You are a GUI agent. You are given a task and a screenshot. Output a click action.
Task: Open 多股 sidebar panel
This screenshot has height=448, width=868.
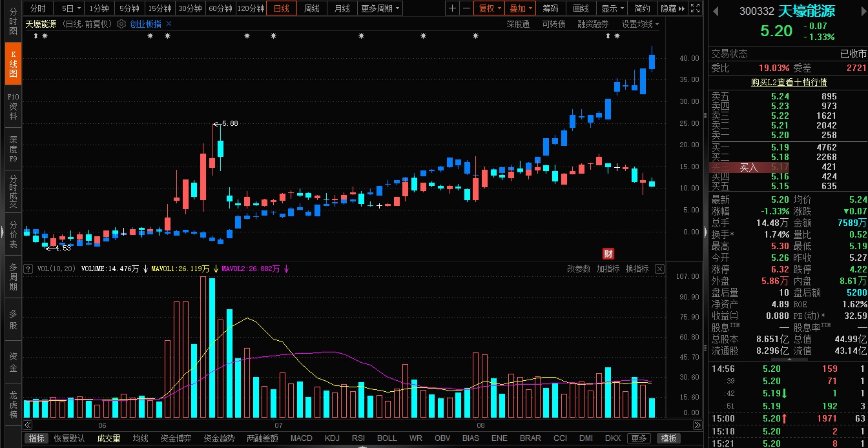(13, 320)
